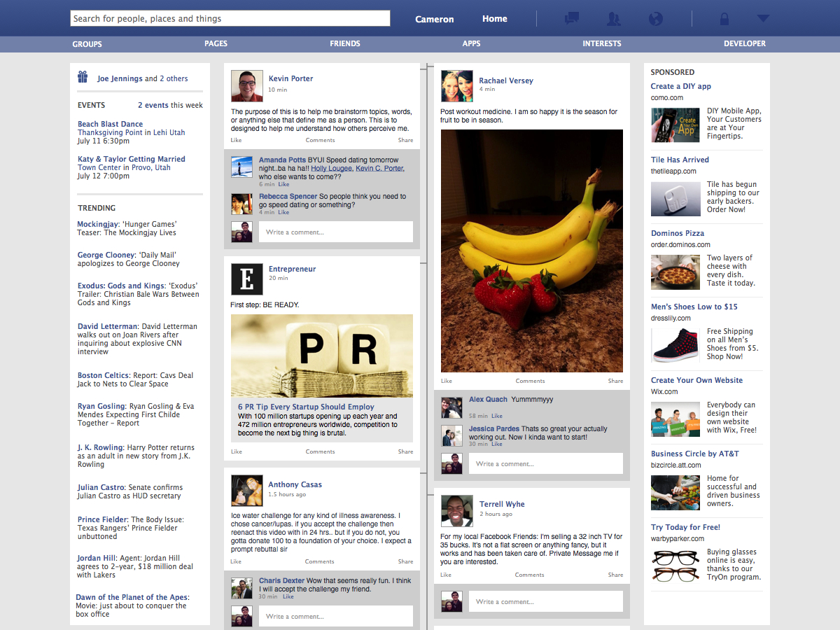Image resolution: width=840 pixels, height=630 pixels.
Task: Click the Entrepreneur logo avatar
Action: pos(246,278)
